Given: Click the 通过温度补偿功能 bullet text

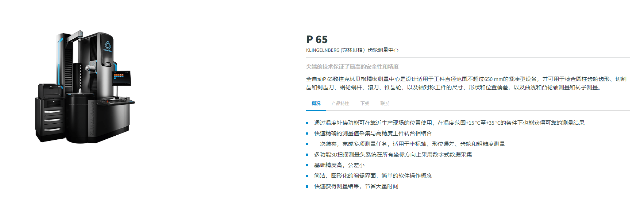Looking at the screenshot, I should tap(449, 123).
